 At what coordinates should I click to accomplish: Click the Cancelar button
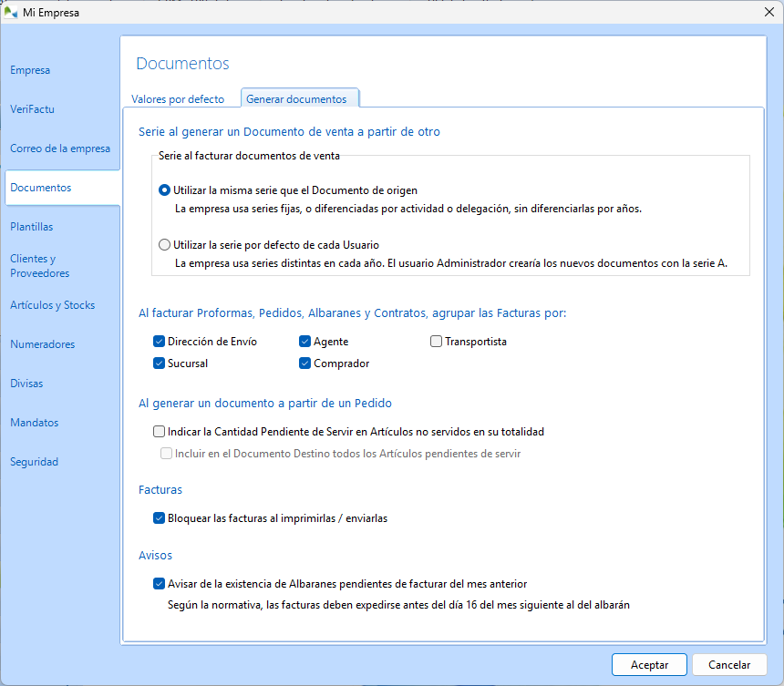coord(729,664)
